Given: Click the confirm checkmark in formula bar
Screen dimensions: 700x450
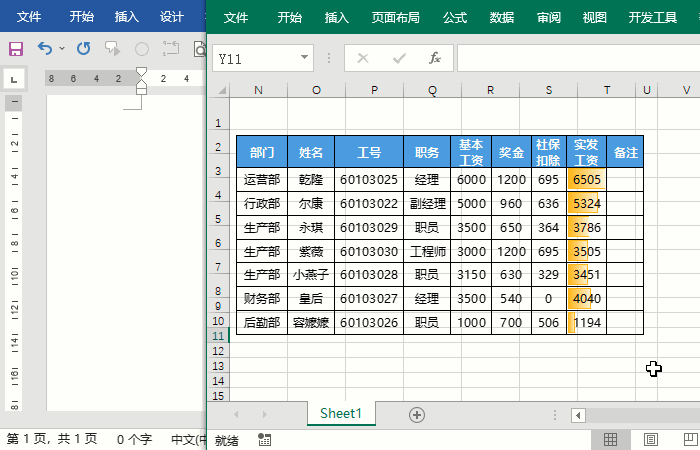Looking at the screenshot, I should pyautogui.click(x=399, y=58).
